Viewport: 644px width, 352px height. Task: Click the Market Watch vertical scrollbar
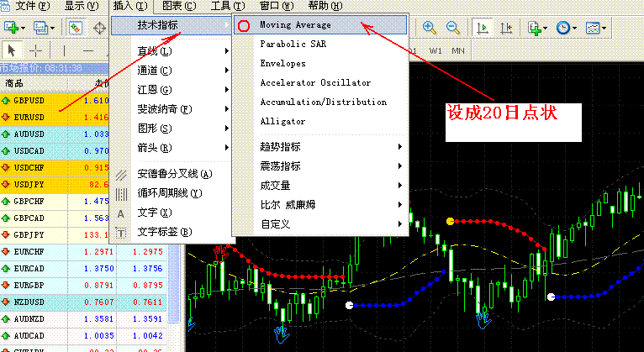[x=174, y=283]
